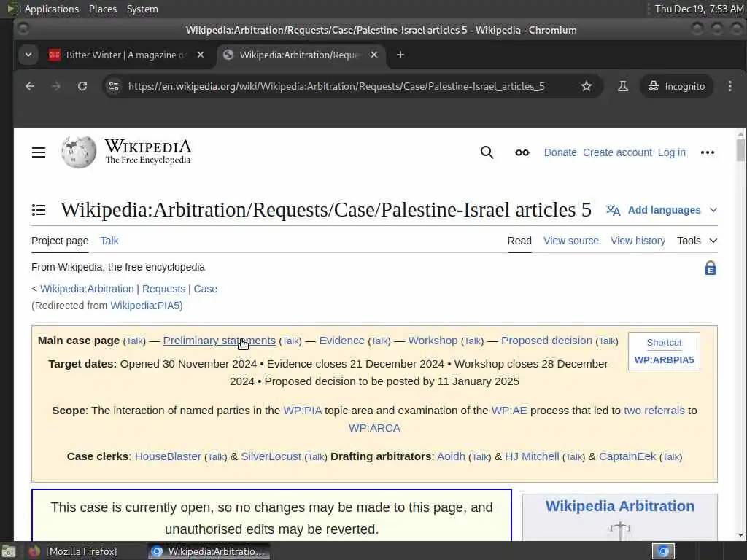Click the page vertical scrollbar thumb

[x=740, y=150]
